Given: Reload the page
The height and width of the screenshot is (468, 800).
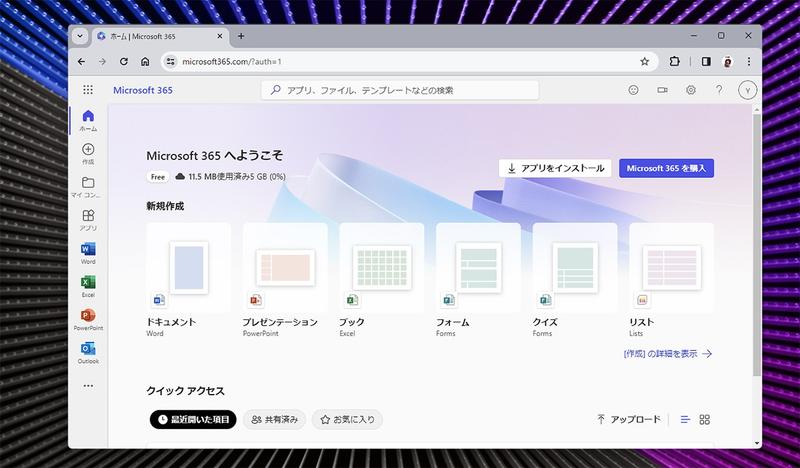Looking at the screenshot, I should [x=123, y=62].
